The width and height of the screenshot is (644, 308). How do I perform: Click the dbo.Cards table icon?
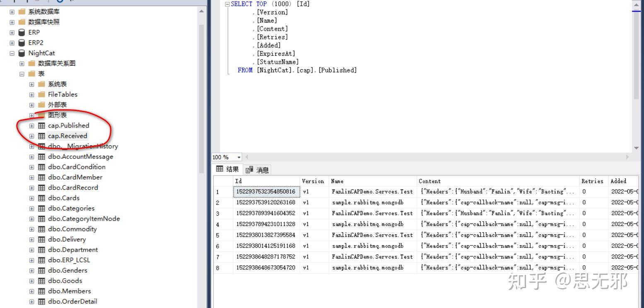click(41, 198)
